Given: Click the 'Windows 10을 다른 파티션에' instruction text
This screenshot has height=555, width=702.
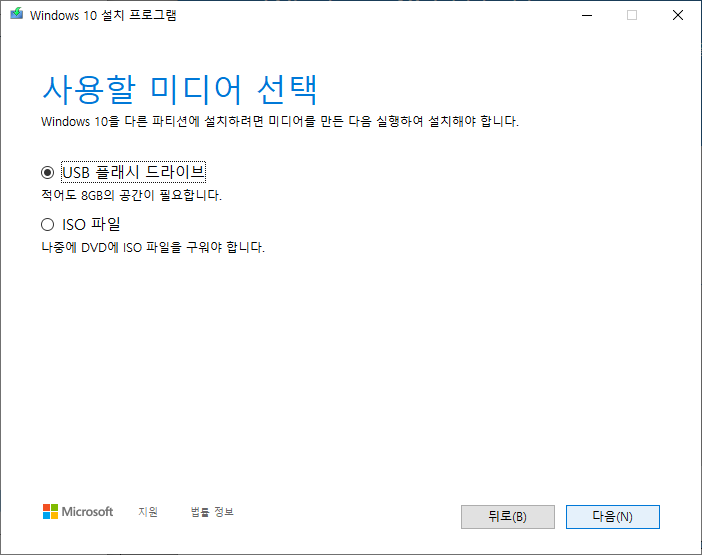Looking at the screenshot, I should click(x=280, y=121).
